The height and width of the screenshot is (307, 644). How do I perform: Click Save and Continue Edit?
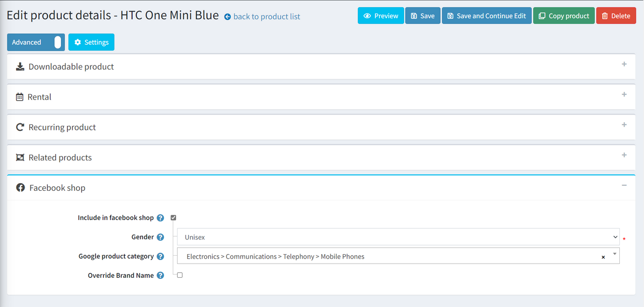coord(487,16)
